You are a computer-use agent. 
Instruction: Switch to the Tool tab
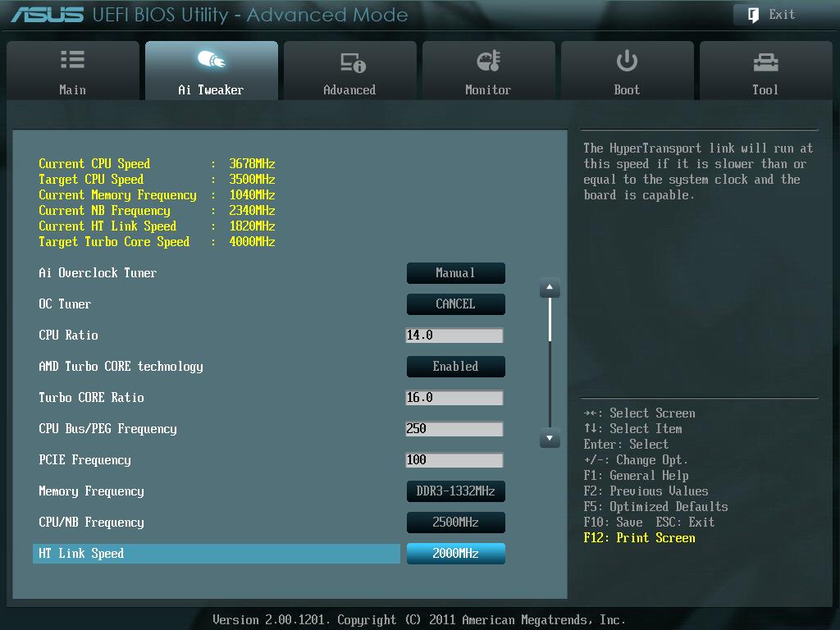coord(766,71)
